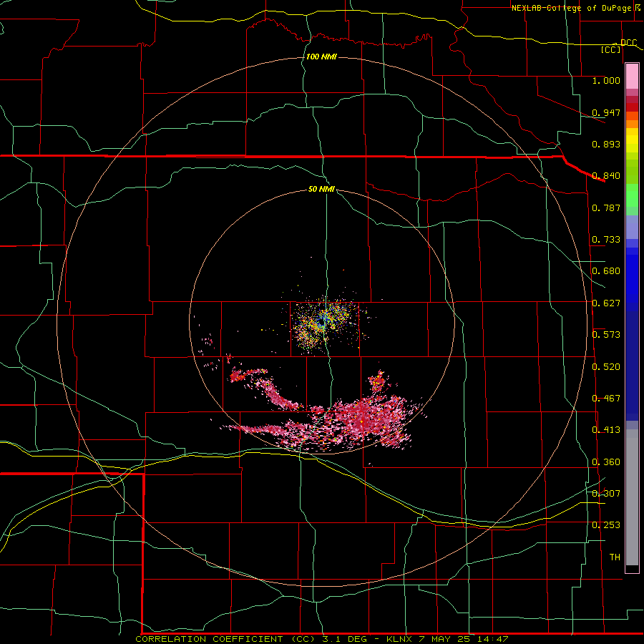Screen dimensions: 644x644
Task: Click the 100 NMI range ring label
Action: point(321,57)
